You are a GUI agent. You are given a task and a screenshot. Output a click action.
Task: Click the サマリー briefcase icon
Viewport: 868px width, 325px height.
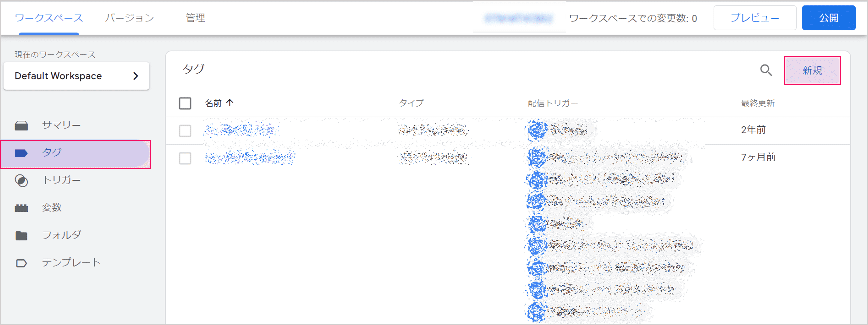pyautogui.click(x=21, y=126)
